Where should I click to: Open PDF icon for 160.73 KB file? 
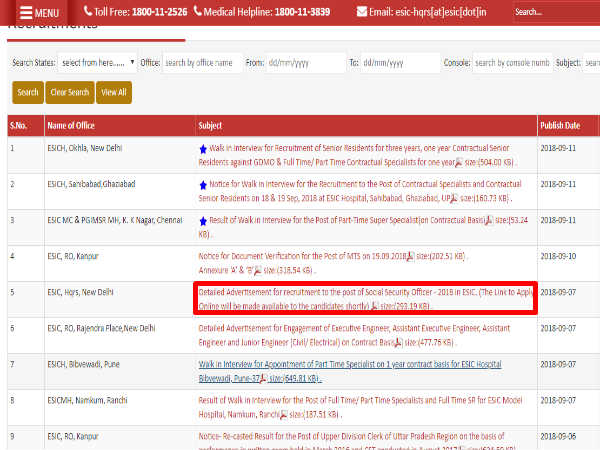[453, 198]
